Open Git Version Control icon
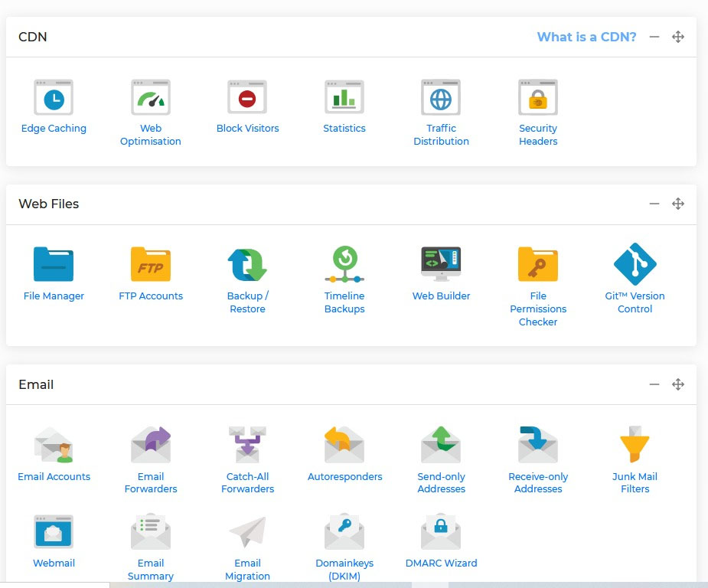The width and height of the screenshot is (708, 588). [x=635, y=265]
